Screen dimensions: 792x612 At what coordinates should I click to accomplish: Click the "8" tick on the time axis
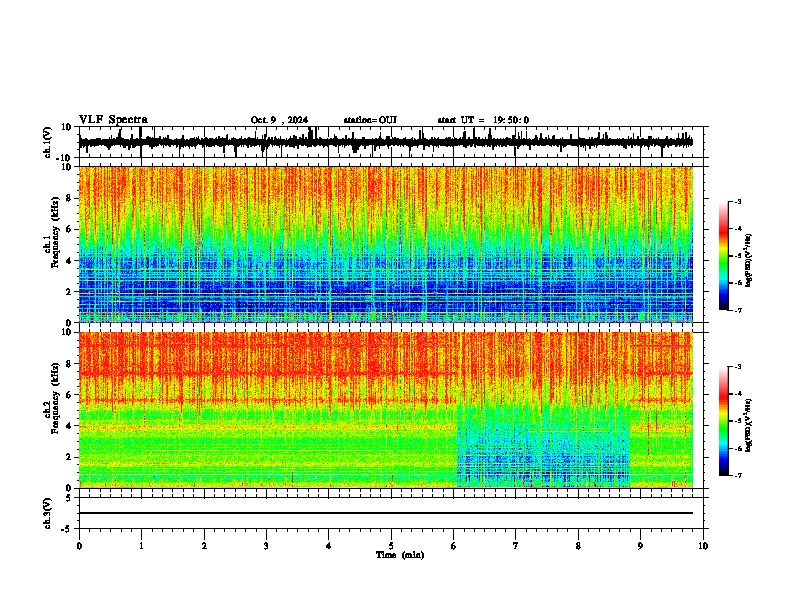coord(578,546)
